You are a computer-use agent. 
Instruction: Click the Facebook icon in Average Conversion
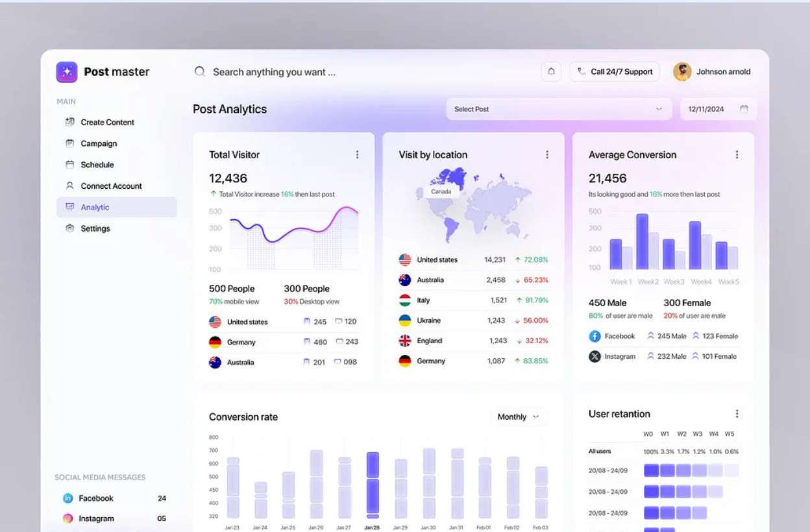tap(595, 336)
